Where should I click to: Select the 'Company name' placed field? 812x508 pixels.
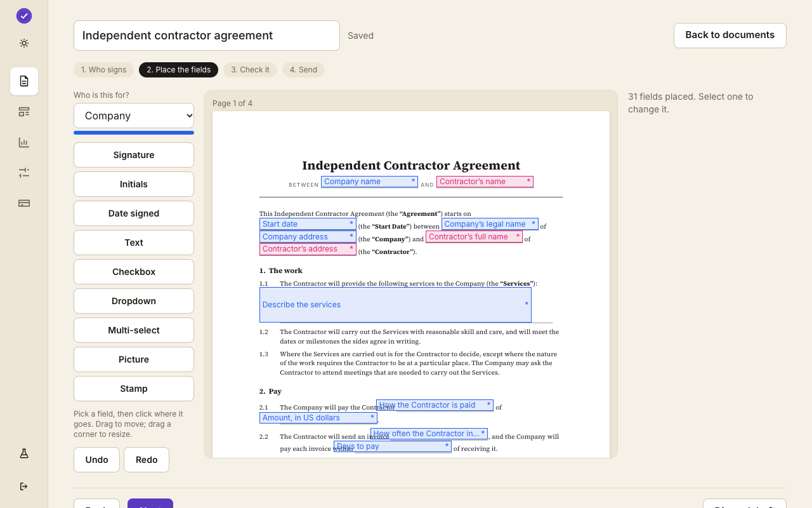coord(369,182)
